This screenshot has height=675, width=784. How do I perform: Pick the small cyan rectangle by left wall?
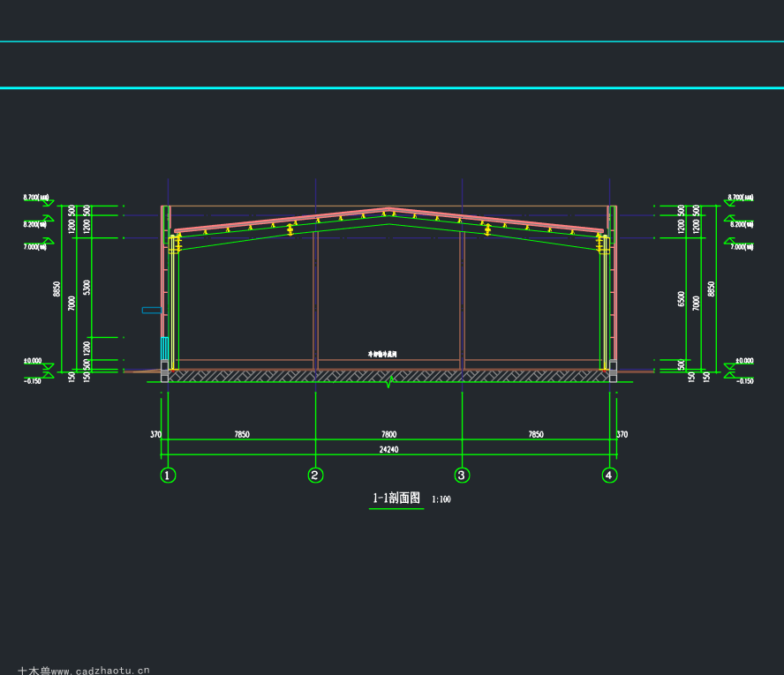152,311
